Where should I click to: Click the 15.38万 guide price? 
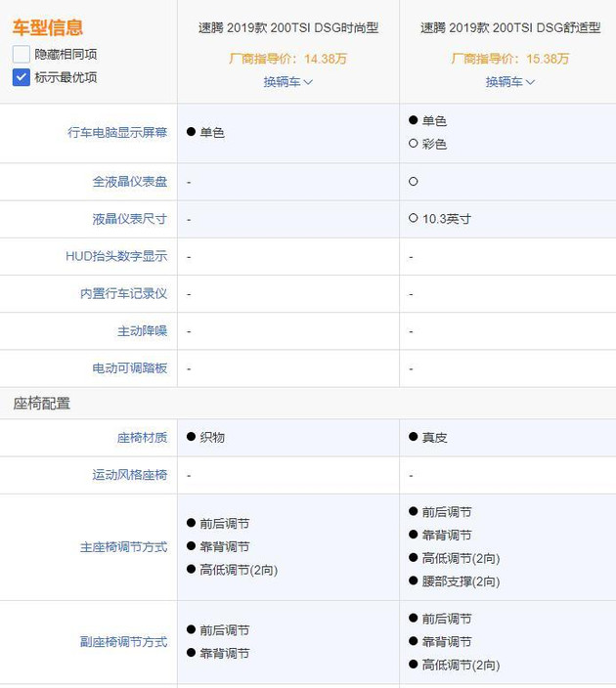pyautogui.click(x=548, y=59)
